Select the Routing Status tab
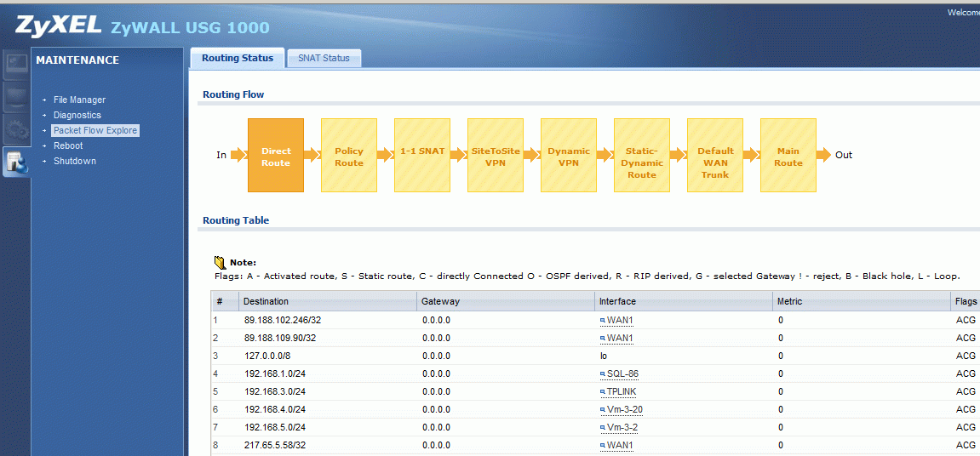 point(238,58)
